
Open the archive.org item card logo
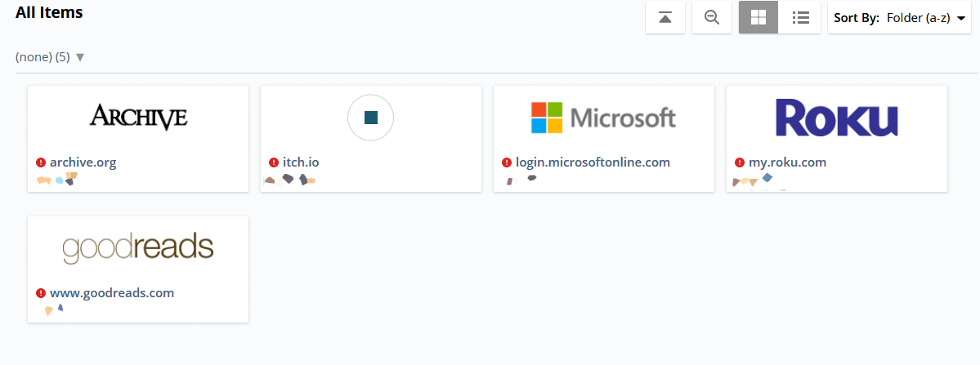coord(138,118)
